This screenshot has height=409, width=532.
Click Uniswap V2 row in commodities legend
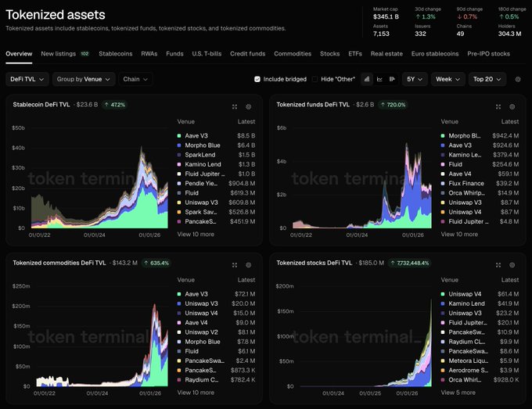(216, 332)
